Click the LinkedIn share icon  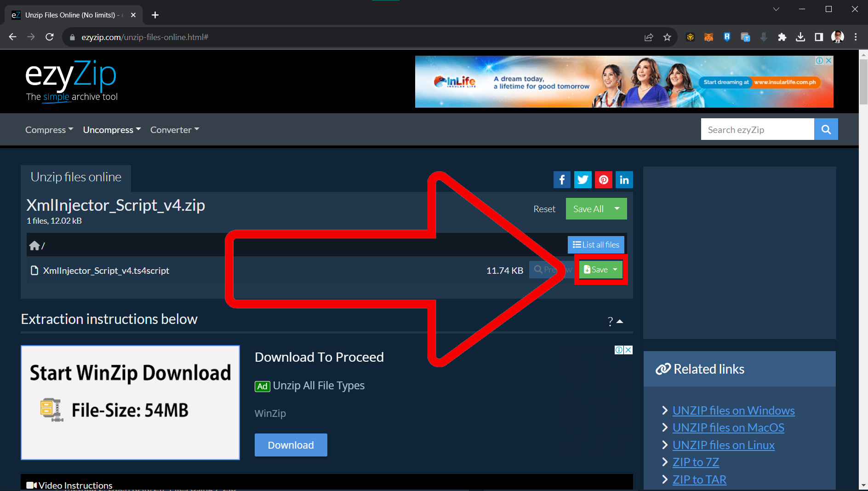pos(624,179)
